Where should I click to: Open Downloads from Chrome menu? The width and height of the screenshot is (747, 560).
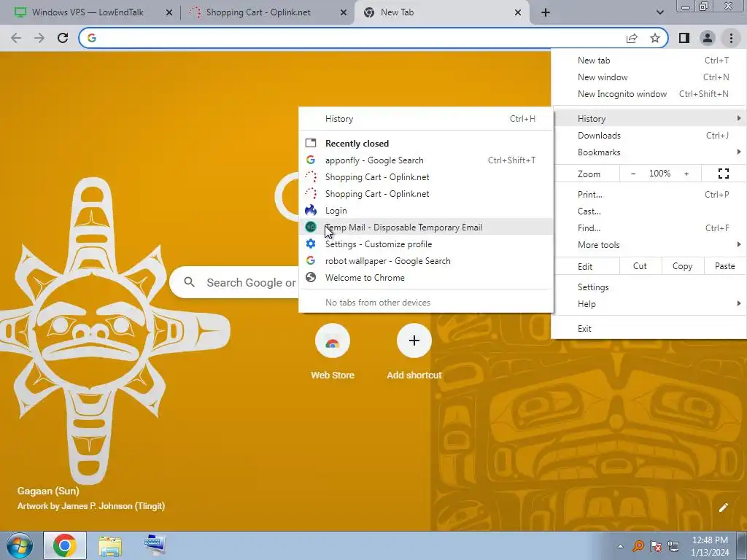pyautogui.click(x=649, y=135)
